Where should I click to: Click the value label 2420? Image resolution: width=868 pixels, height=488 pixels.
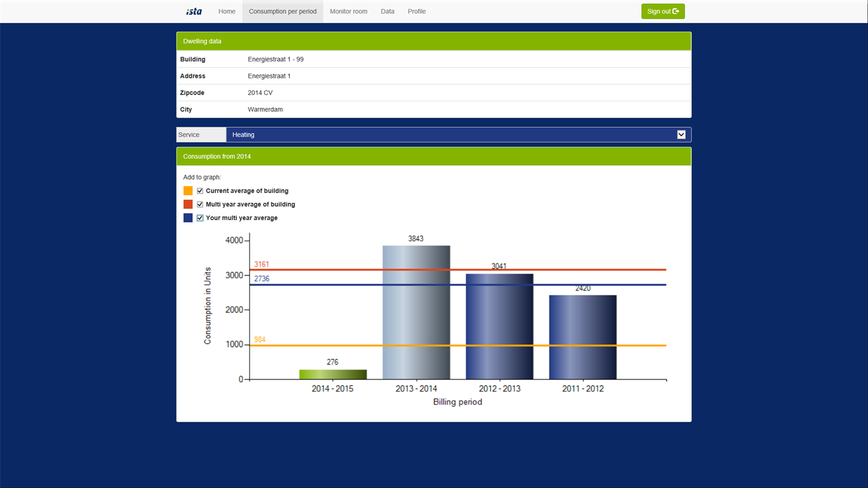[583, 289]
